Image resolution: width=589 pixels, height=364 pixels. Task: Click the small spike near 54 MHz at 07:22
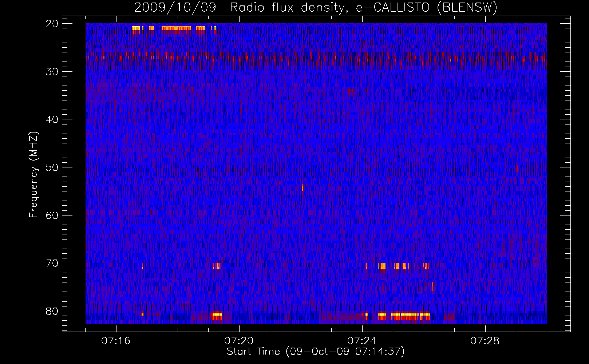point(303,187)
